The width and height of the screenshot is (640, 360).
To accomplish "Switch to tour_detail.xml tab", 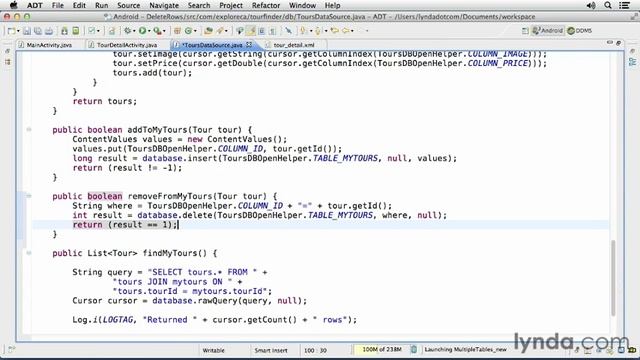I will pyautogui.click(x=294, y=45).
